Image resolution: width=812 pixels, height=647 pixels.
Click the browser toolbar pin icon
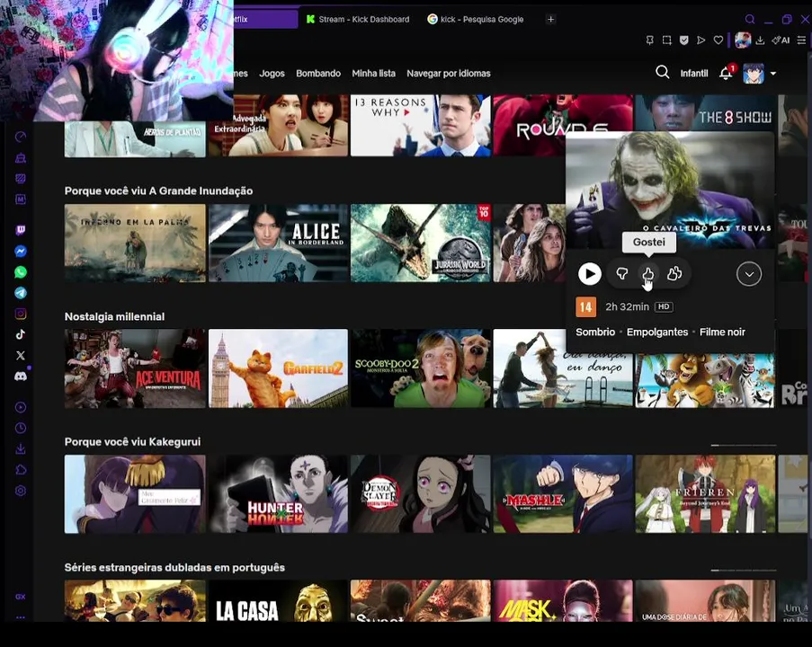(x=649, y=40)
